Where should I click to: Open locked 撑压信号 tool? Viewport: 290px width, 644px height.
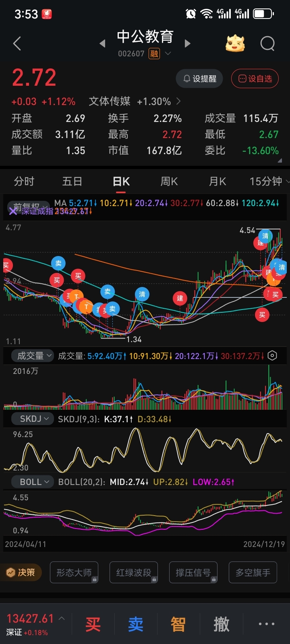pyautogui.click(x=193, y=572)
